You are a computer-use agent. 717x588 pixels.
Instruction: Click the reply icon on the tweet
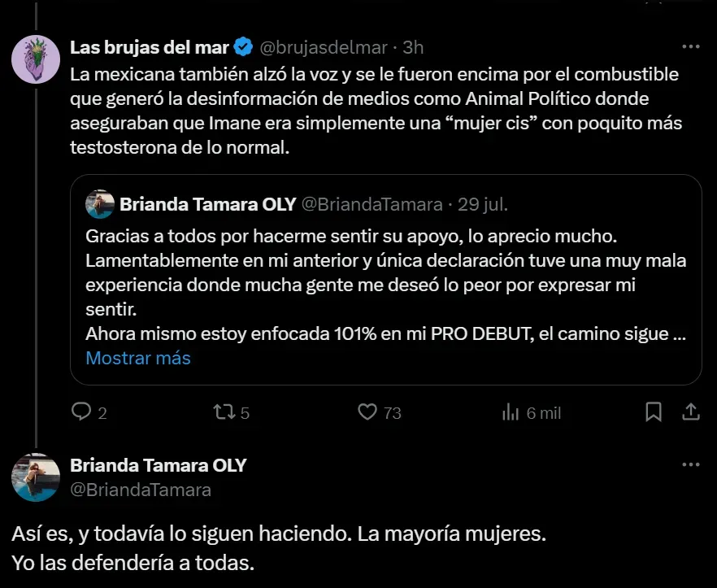[x=81, y=412]
